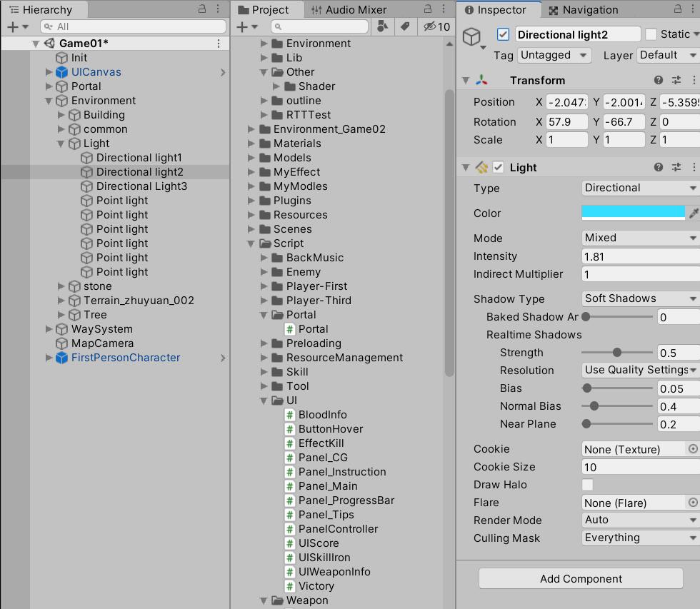Click the Flare object picker
The height and width of the screenshot is (609, 700).
[692, 503]
